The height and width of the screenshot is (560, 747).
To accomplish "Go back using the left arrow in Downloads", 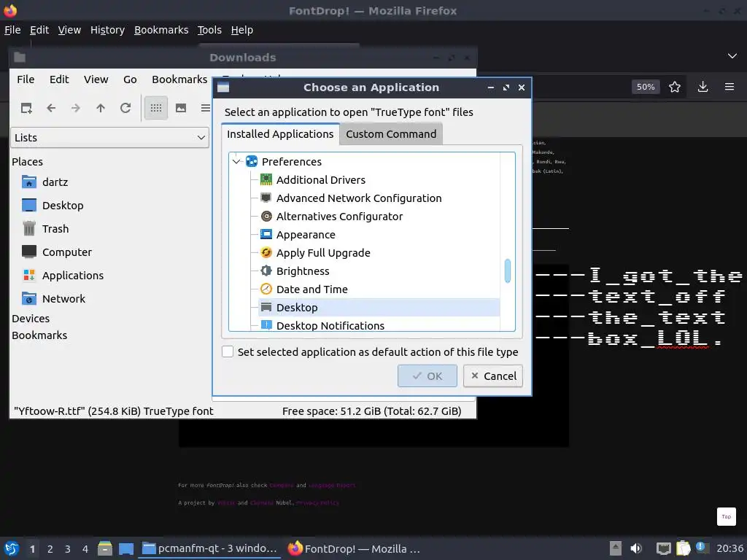I will 51,108.
